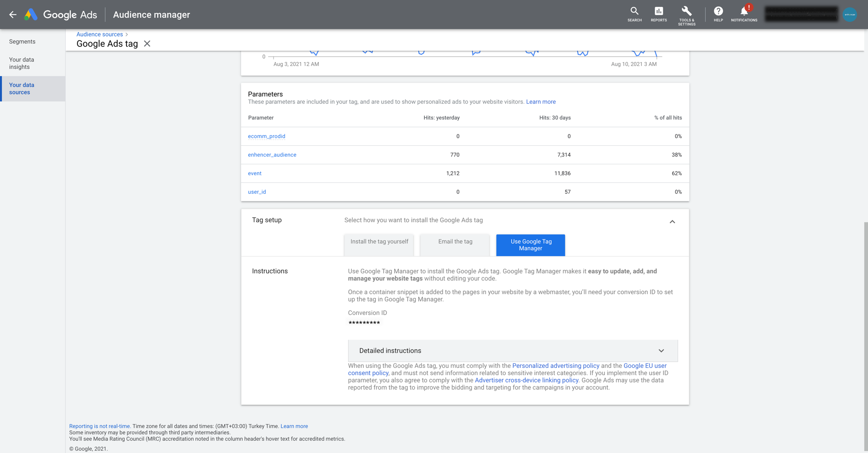Choose Install the tag yourself
This screenshot has width=868, height=453.
tap(379, 245)
